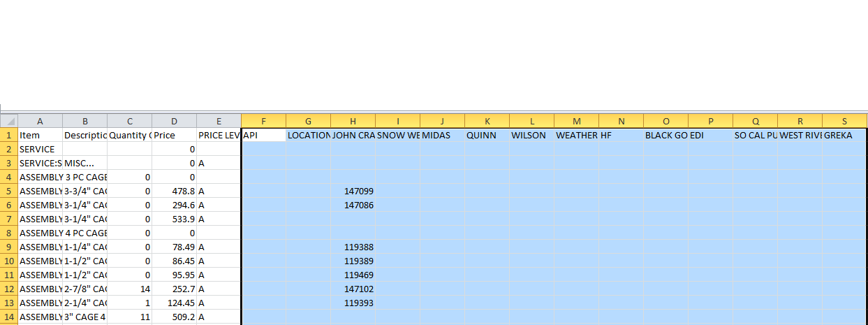Click the QUINN header cell
The height and width of the screenshot is (325, 868).
(x=487, y=135)
